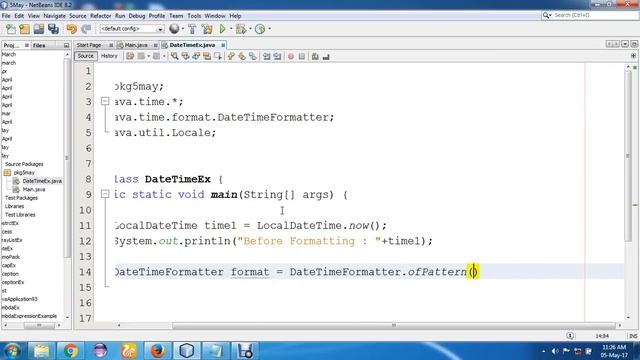The width and height of the screenshot is (640, 360).
Task: Switch to the Main.java editor tab
Action: 136,45
